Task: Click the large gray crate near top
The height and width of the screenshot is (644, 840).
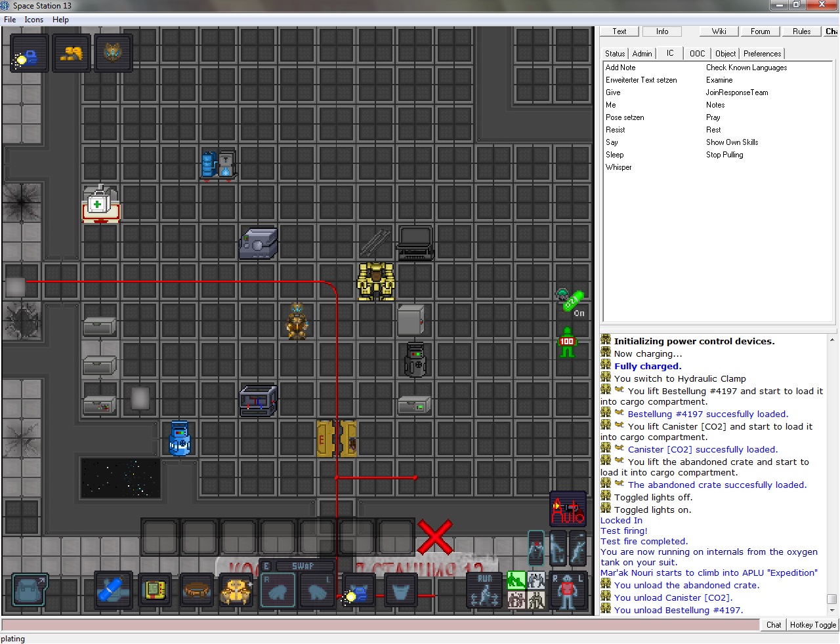Action: (x=258, y=243)
